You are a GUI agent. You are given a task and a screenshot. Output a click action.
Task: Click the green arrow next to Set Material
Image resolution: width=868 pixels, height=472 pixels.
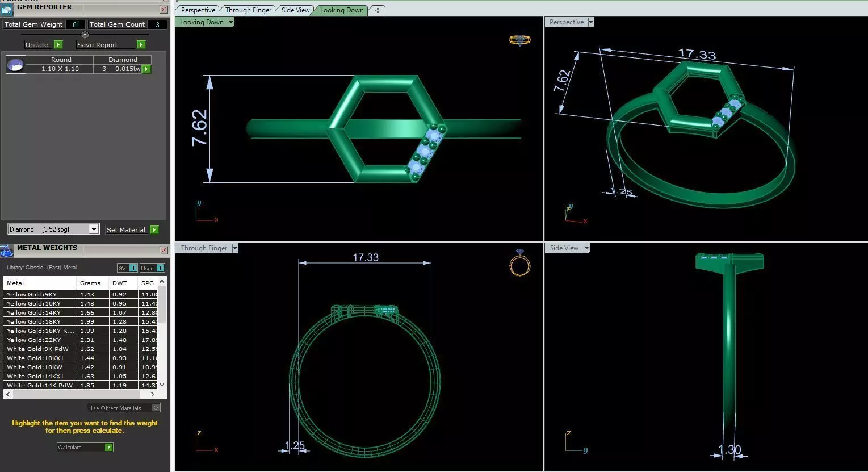point(154,230)
